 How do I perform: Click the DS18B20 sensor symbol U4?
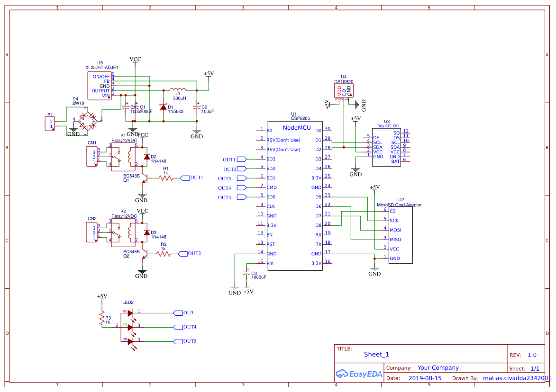tap(344, 90)
